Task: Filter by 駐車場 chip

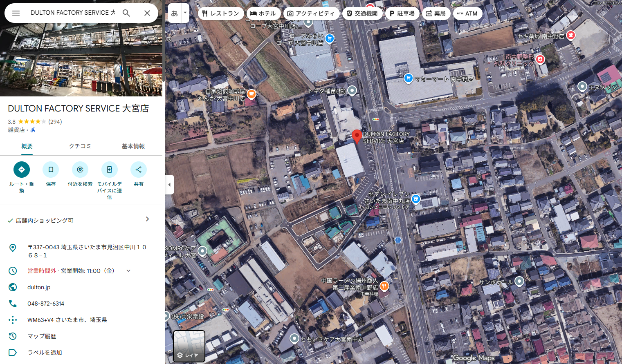Action: pyautogui.click(x=402, y=13)
